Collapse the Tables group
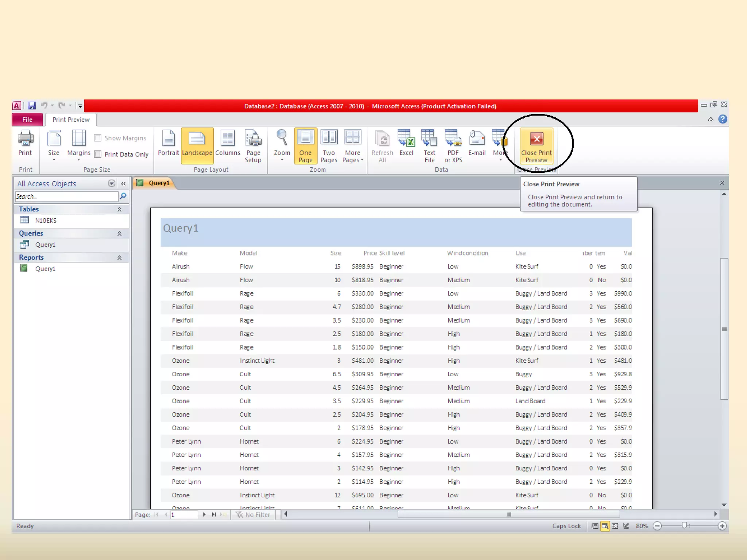This screenshot has height=560, width=747. [119, 209]
